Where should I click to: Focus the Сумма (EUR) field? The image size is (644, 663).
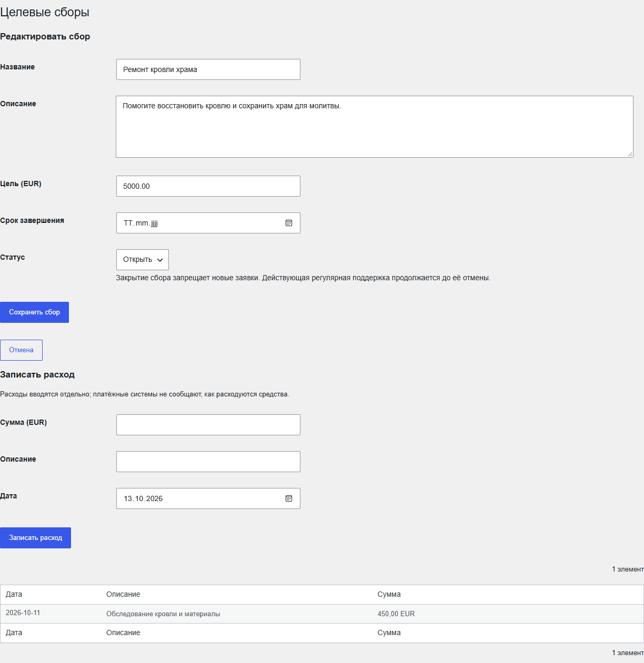tap(208, 425)
